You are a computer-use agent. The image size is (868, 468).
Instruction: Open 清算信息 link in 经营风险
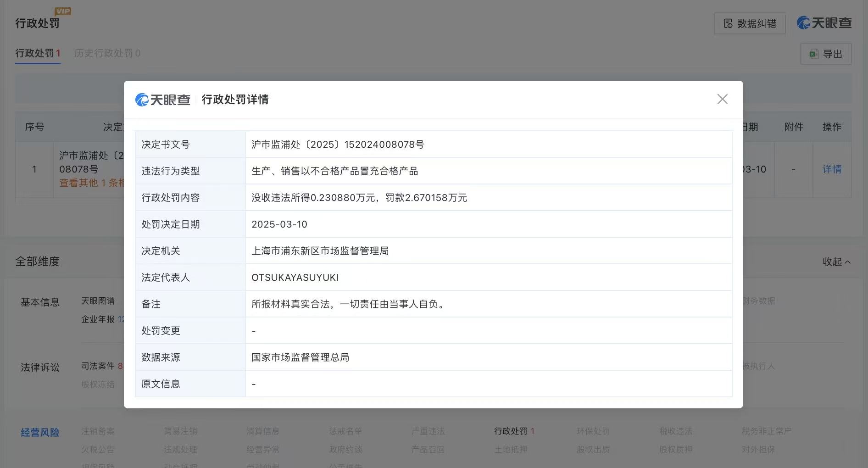pyautogui.click(x=263, y=431)
